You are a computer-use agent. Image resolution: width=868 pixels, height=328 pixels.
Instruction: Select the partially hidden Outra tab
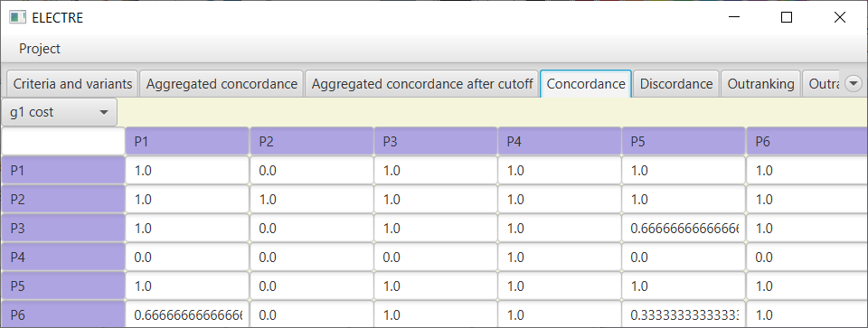point(823,84)
